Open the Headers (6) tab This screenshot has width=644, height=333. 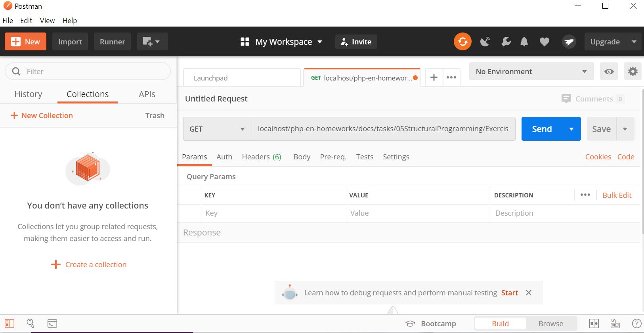tap(262, 157)
